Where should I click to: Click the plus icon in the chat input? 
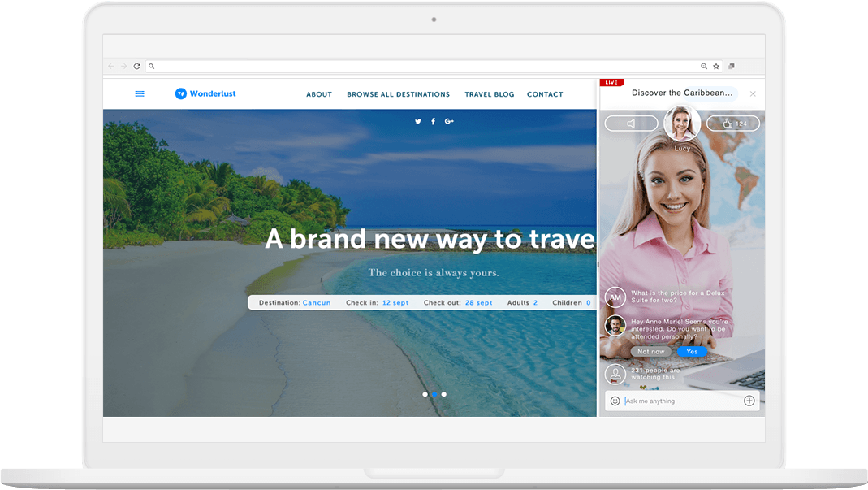(749, 401)
